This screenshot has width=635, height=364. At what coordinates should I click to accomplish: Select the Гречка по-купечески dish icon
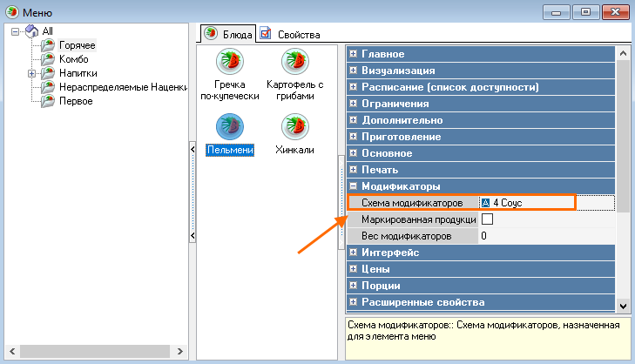[230, 62]
